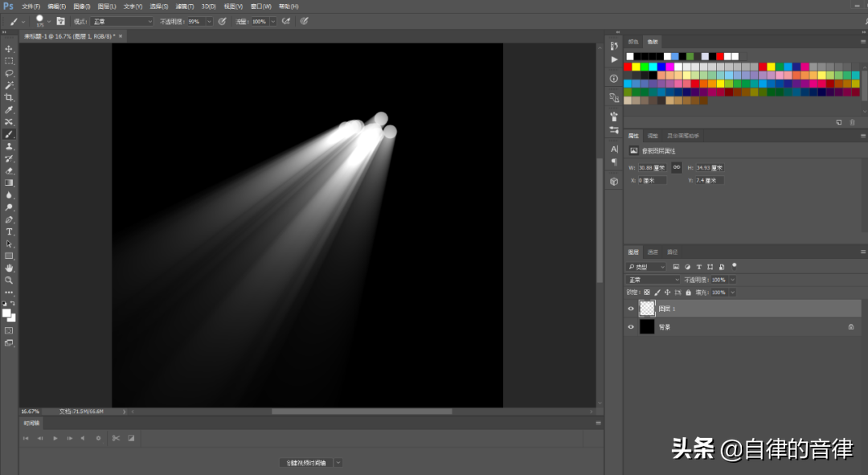Click the foreground color box
This screenshot has height=475, width=868.
[6, 314]
